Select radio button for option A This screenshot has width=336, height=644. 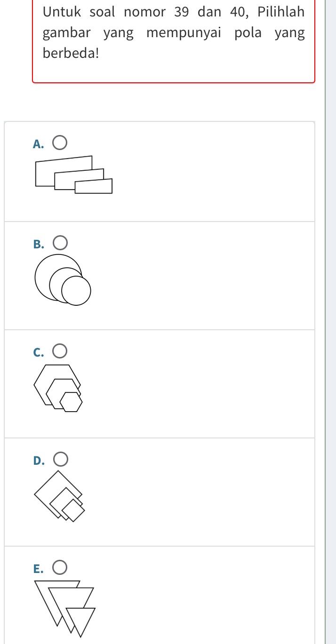59,143
